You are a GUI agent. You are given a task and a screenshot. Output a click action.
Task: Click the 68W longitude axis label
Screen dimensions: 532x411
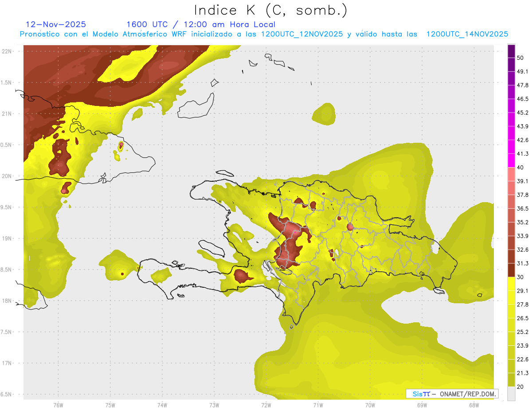click(x=473, y=405)
